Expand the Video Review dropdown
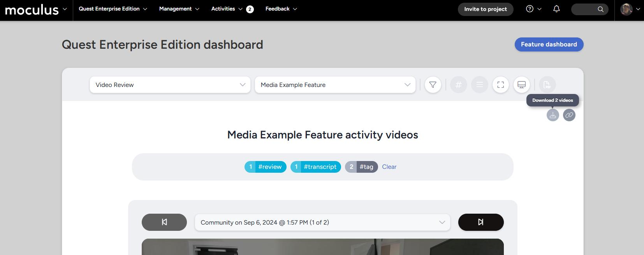 170,85
